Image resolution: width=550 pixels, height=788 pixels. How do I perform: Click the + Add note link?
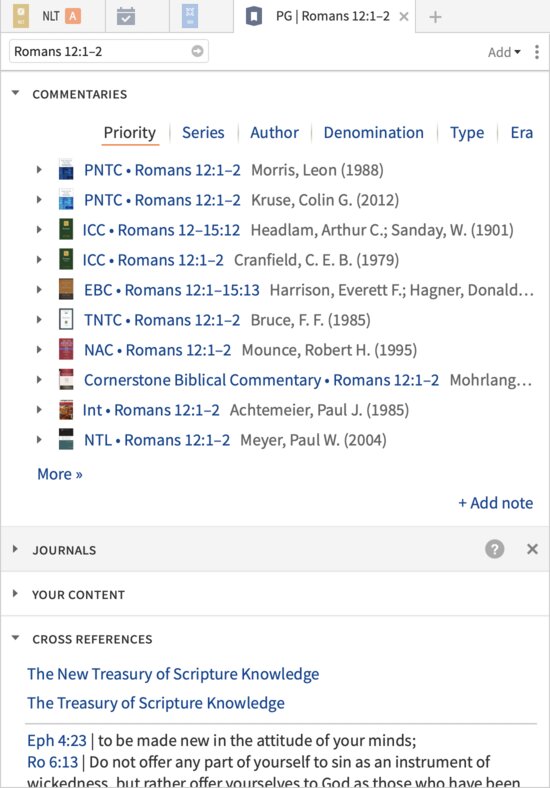tap(496, 503)
